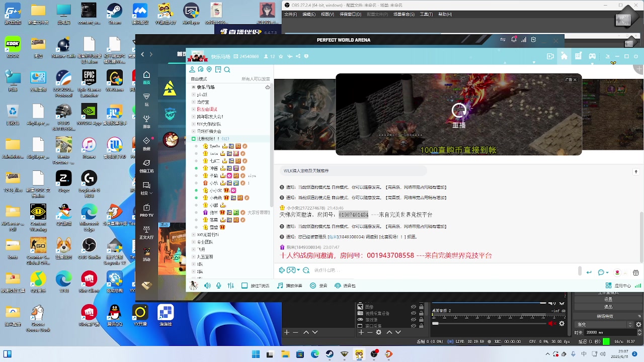Click 录音 record button in YY
Screen dimensions: 644x362
318,286
